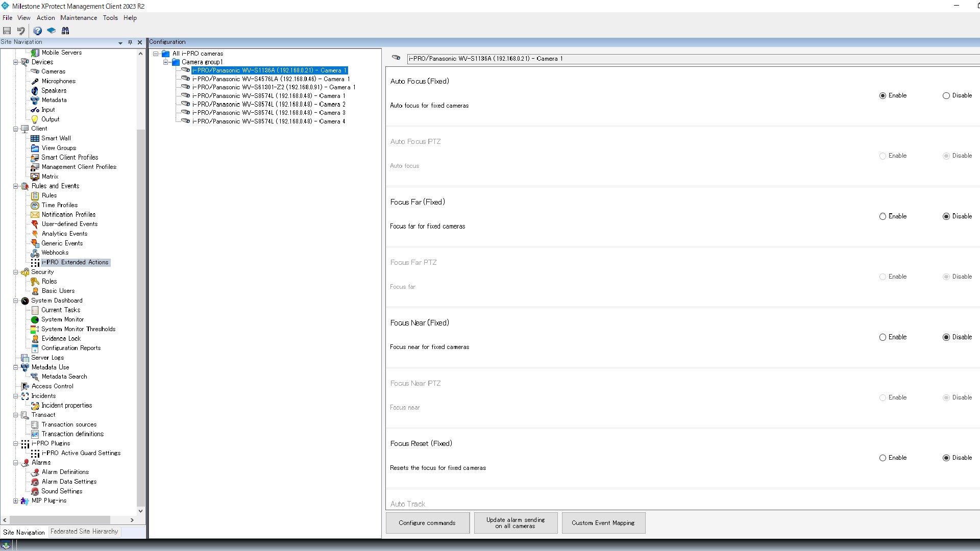Select the Metadata Search icon
Viewport: 980px width, 551px height.
pos(35,376)
